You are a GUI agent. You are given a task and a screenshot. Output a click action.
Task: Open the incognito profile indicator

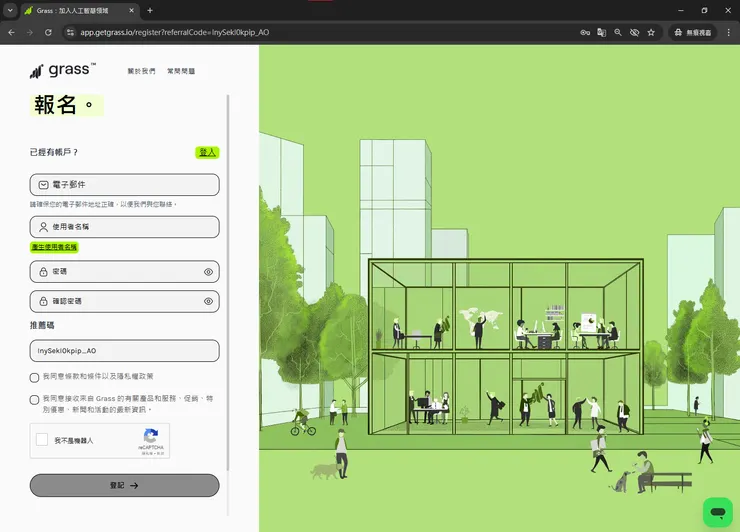point(692,33)
